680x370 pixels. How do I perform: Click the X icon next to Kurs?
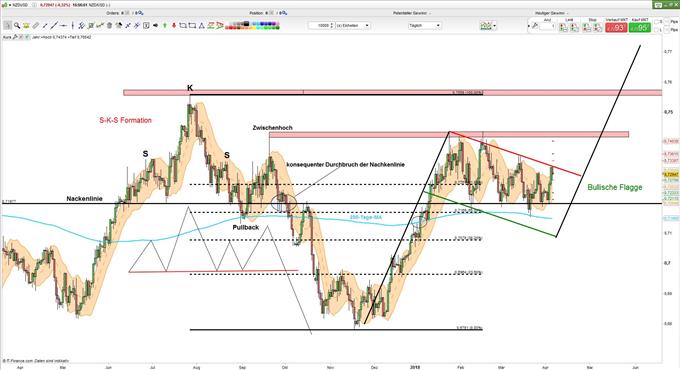(20, 37)
